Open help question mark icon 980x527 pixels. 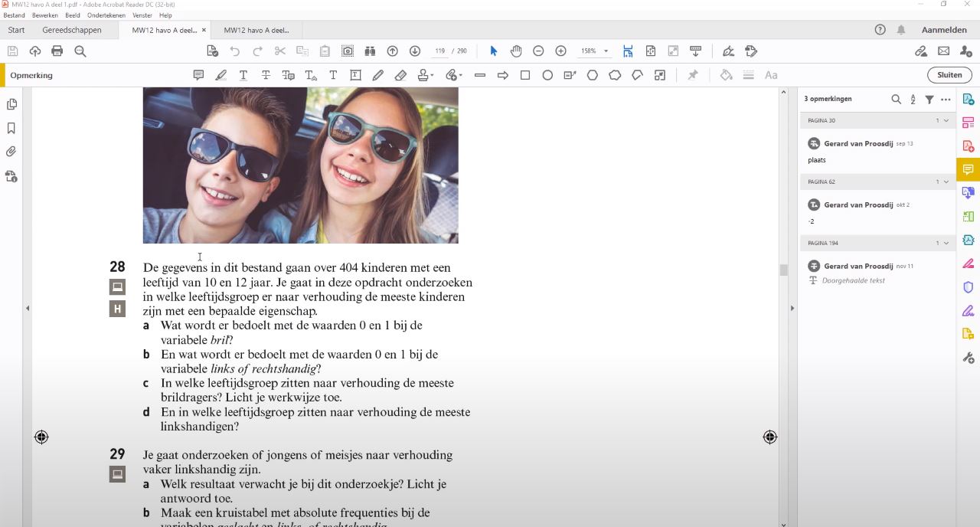(880, 30)
